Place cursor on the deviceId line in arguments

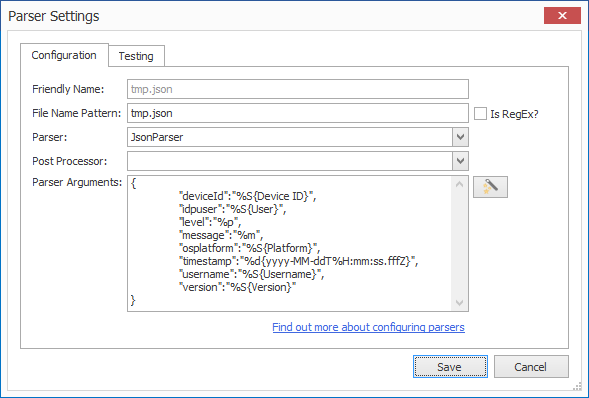(248, 196)
